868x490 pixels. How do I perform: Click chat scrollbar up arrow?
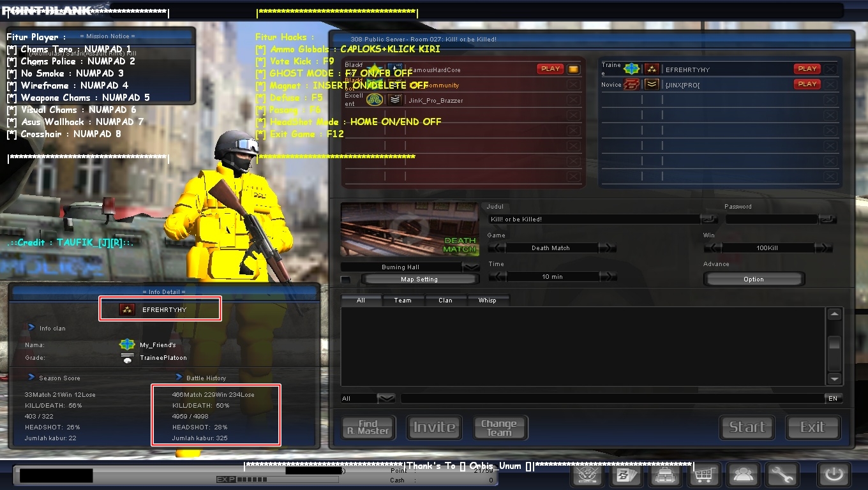[x=834, y=314]
